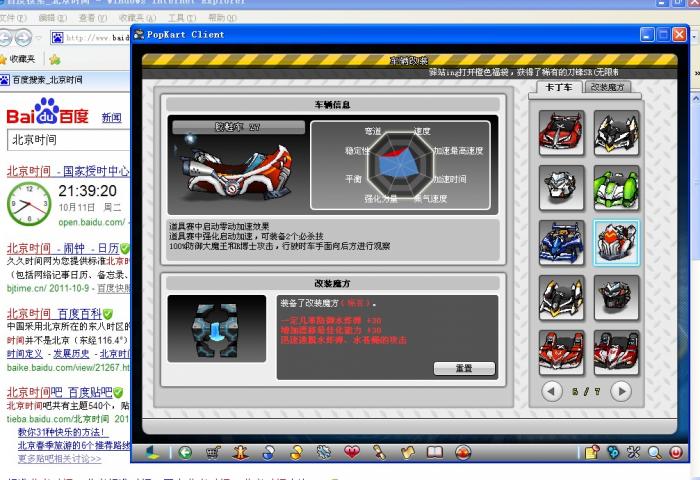Go to previous kart page arrow
The image size is (700, 480).
click(551, 392)
